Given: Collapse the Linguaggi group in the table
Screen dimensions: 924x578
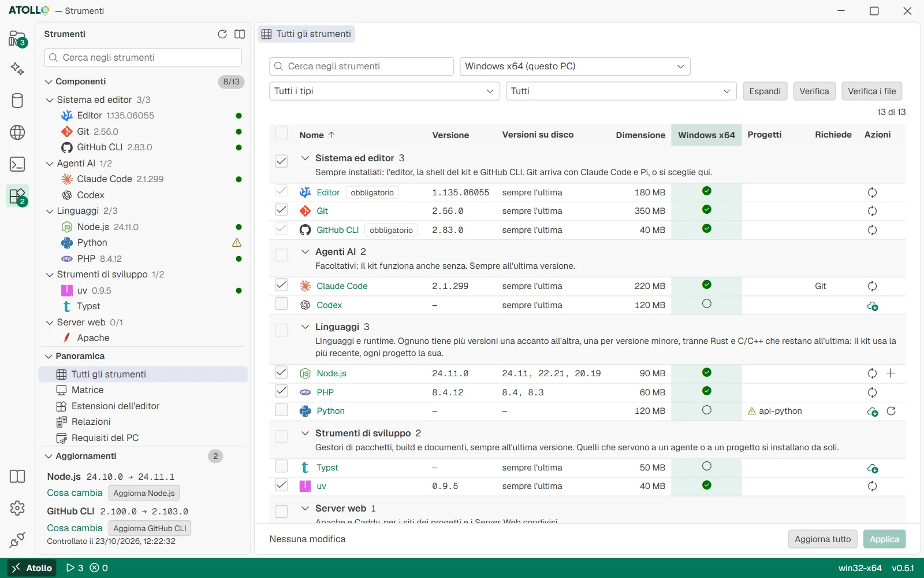Looking at the screenshot, I should coord(305,327).
